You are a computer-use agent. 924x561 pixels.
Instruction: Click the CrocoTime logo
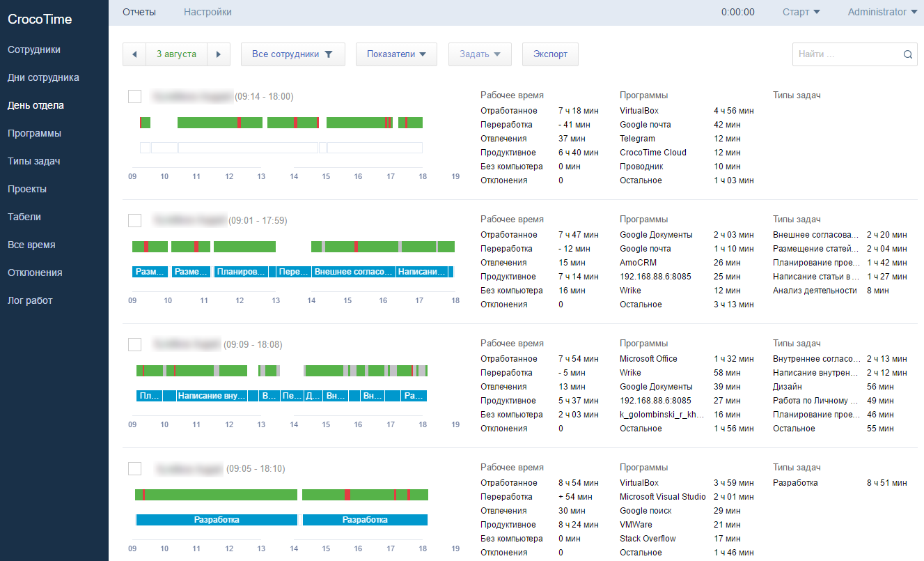[40, 19]
